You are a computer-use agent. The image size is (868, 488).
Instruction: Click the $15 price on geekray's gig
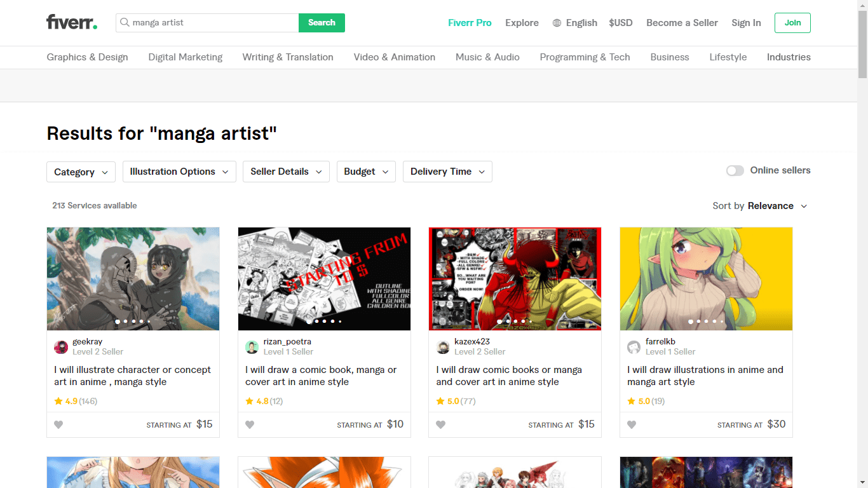[205, 424]
